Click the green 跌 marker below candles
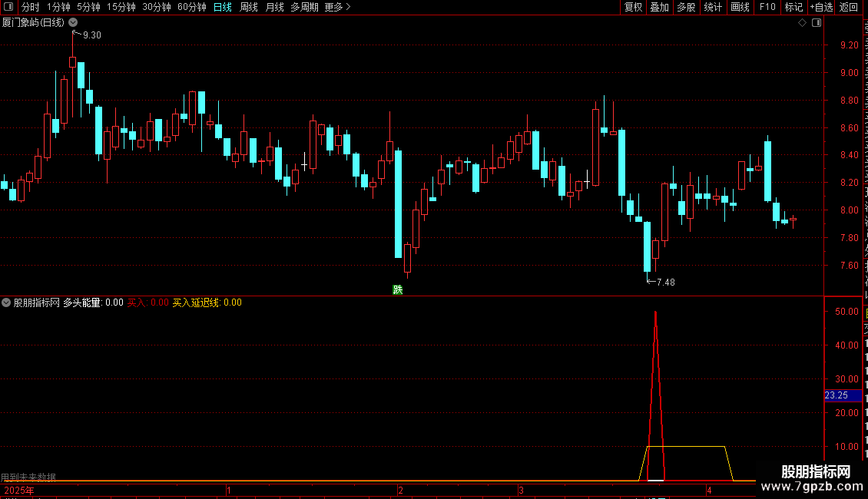868x499 pixels. 397,290
